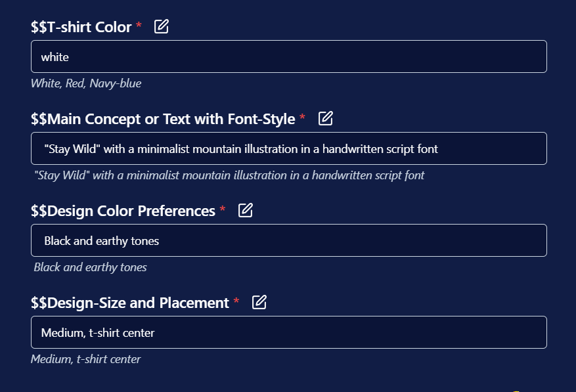This screenshot has width=576, height=392.
Task: Click into the Stay Wild concept text field
Action: point(289,148)
